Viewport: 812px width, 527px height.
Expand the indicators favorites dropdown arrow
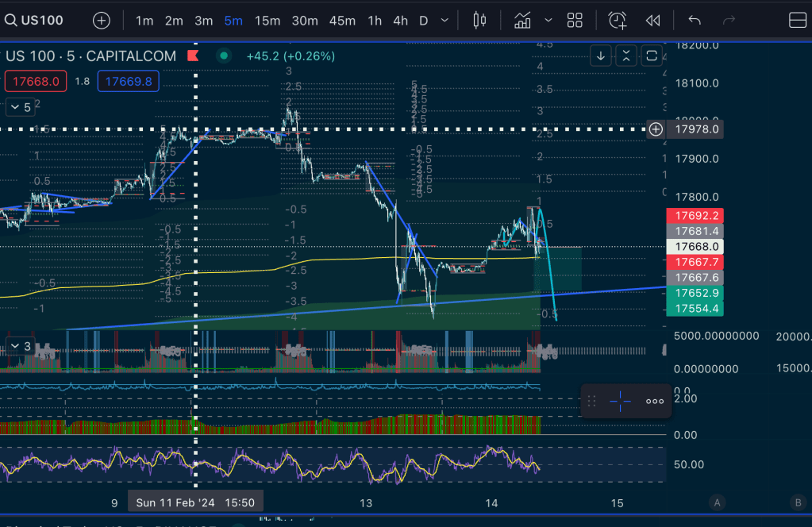point(548,21)
